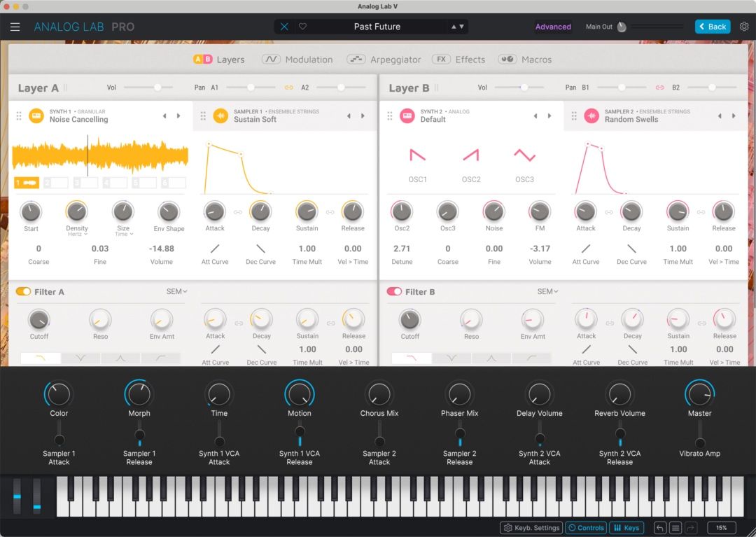The width and height of the screenshot is (756, 537).
Task: Click the 15% CPU indicator button
Action: point(721,528)
